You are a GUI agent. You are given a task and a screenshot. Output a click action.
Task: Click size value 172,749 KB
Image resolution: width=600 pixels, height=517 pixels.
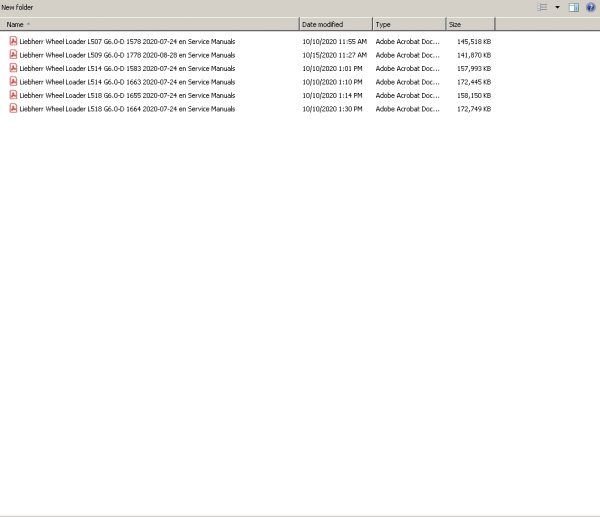[x=474, y=109]
